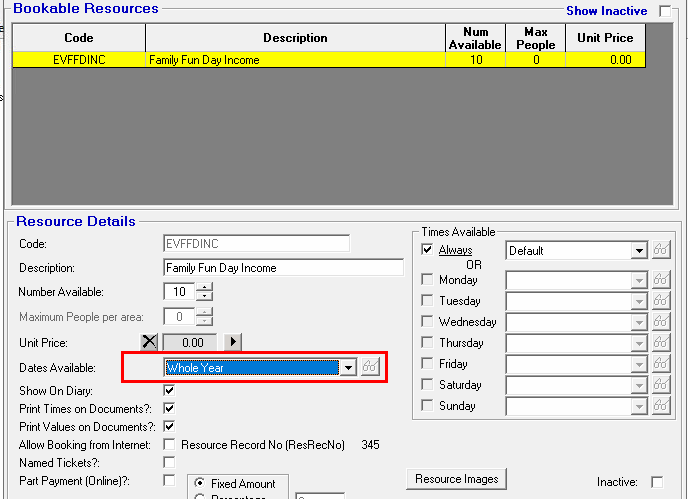Click the Unit Price column header

606,38
